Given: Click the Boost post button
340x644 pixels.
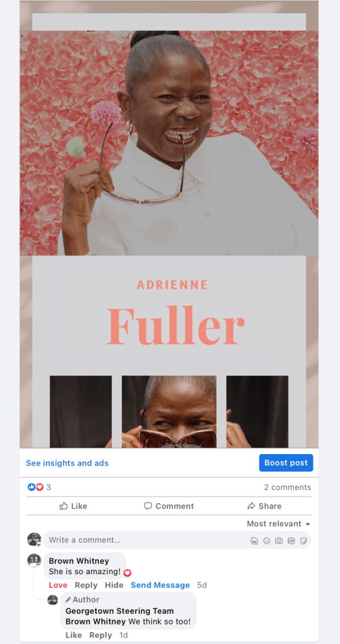Looking at the screenshot, I should [286, 463].
